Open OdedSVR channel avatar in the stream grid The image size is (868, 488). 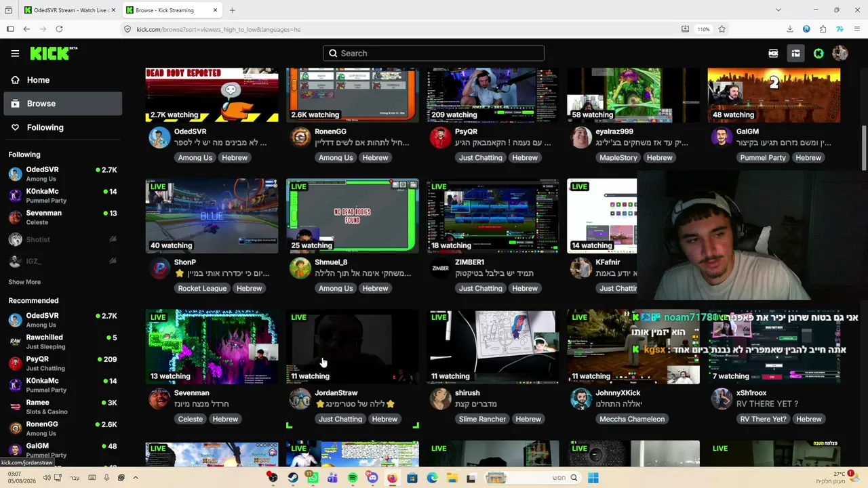159,137
